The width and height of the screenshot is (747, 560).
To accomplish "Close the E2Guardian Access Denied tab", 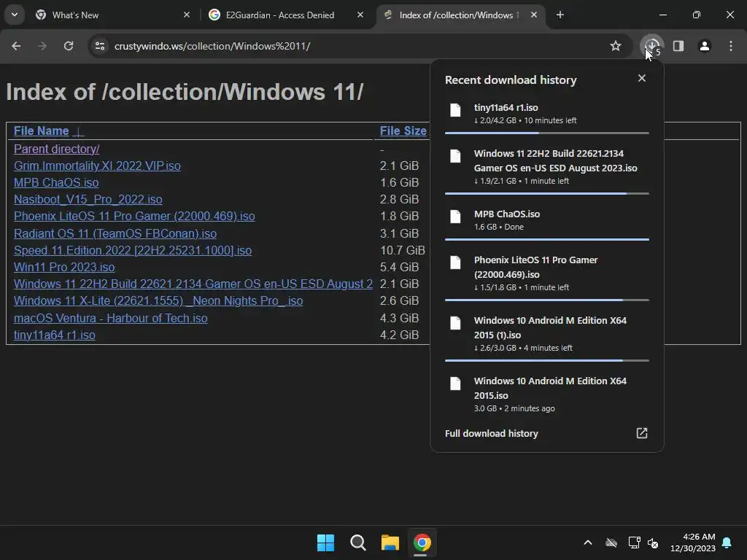I will [x=360, y=15].
